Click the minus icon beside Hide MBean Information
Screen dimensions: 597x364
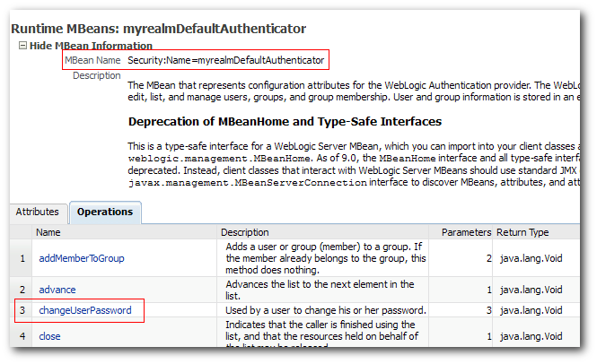pyautogui.click(x=22, y=46)
